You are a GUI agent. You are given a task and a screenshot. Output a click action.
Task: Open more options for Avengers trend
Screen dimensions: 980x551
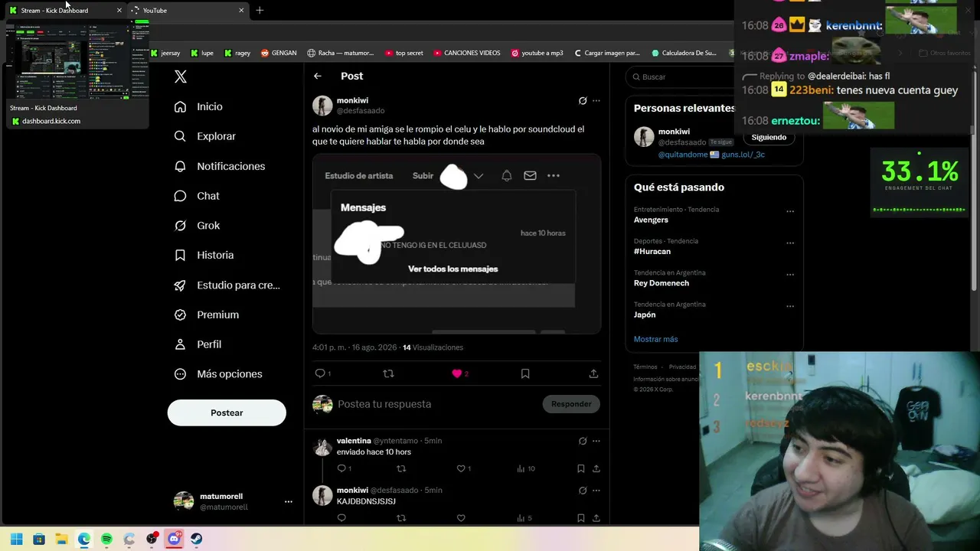click(790, 211)
